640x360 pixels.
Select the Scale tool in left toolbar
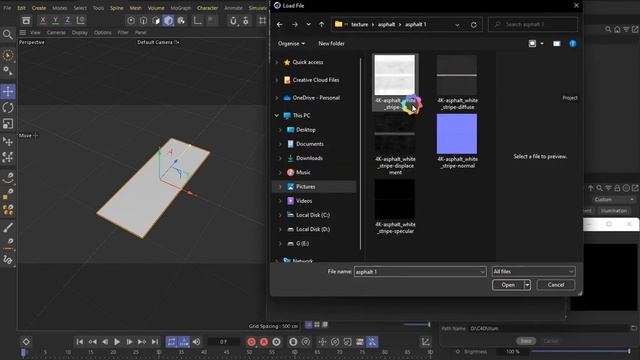click(8, 124)
